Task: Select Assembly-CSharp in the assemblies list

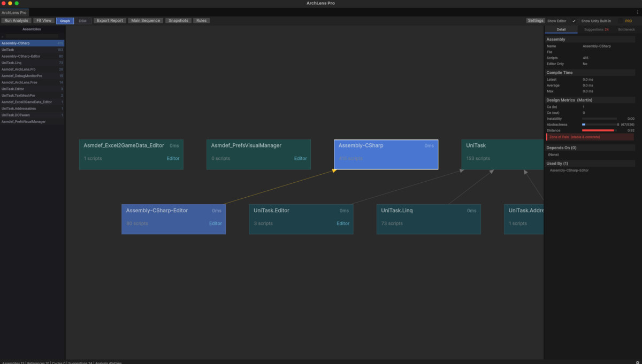Action: (x=32, y=43)
